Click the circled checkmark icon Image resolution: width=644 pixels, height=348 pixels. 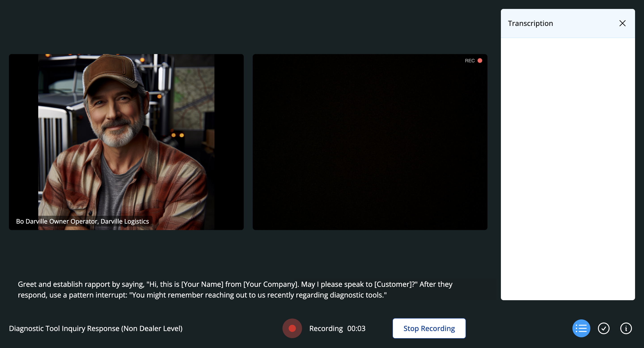coord(604,328)
